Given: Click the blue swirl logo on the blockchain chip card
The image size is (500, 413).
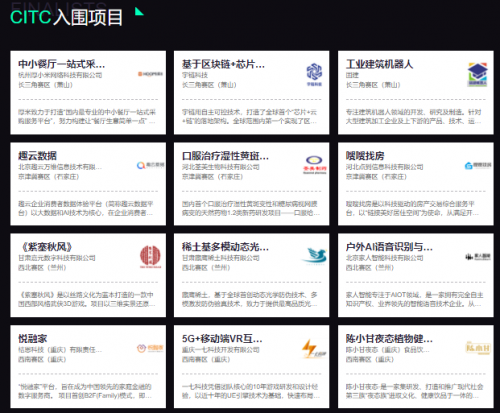Looking at the screenshot, I should click(x=314, y=74).
